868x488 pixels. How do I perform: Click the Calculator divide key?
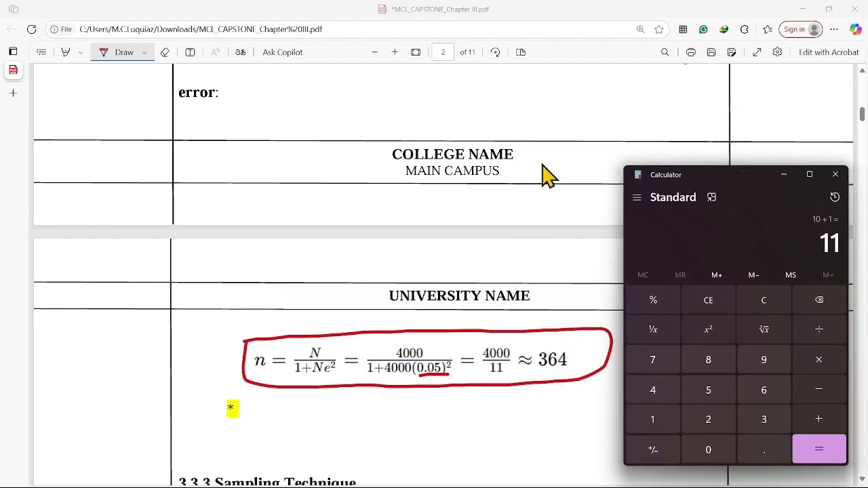[819, 329]
